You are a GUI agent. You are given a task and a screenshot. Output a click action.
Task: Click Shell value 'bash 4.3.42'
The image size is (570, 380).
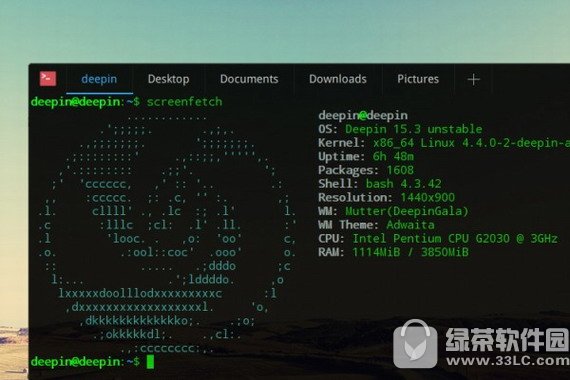(404, 184)
